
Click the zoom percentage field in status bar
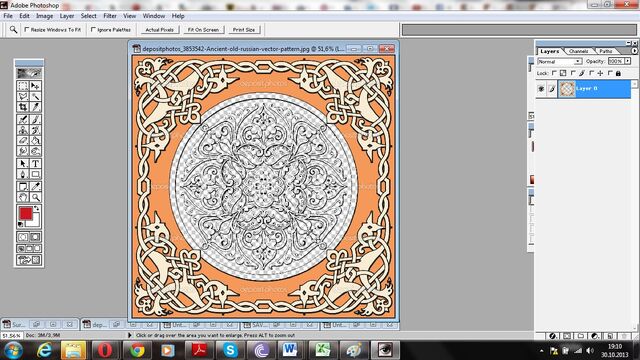(11, 335)
